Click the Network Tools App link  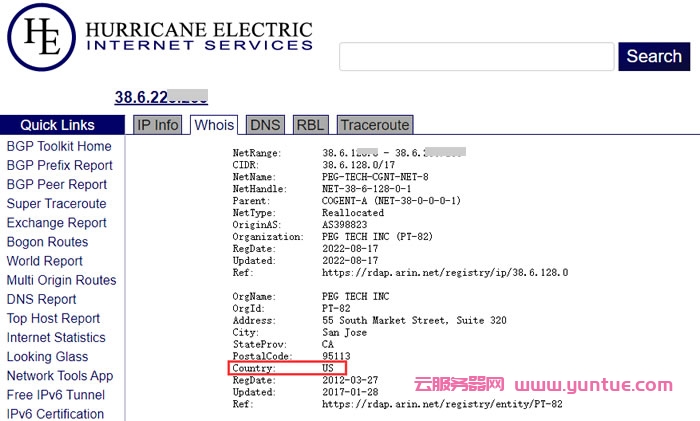click(60, 376)
